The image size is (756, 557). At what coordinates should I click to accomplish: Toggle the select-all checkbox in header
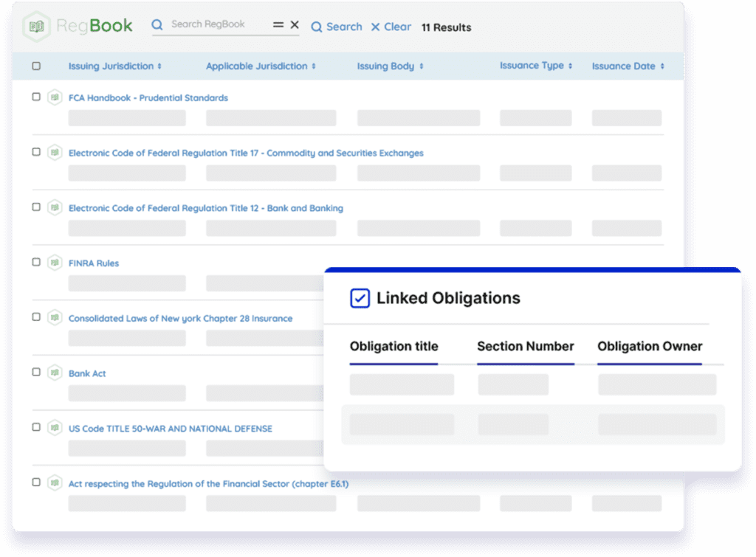coord(36,66)
